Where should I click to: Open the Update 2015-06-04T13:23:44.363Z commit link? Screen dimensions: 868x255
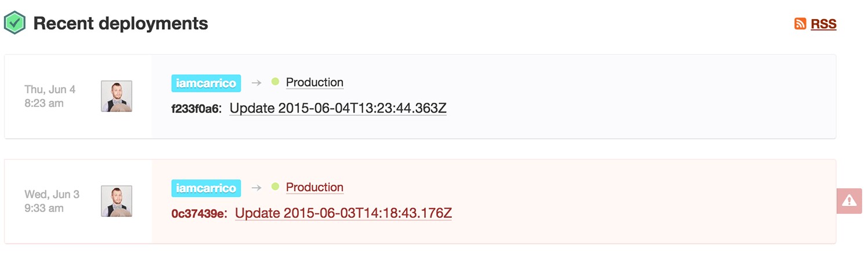pos(338,108)
